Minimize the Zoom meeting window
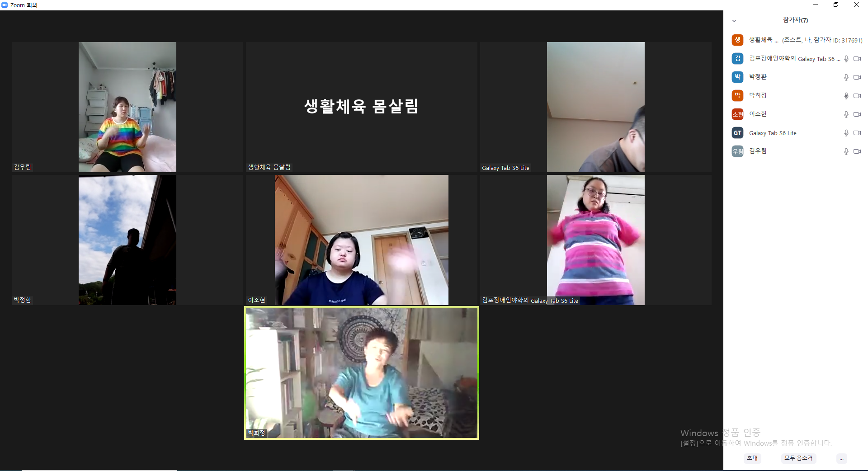The width and height of the screenshot is (868, 471). [x=816, y=5]
